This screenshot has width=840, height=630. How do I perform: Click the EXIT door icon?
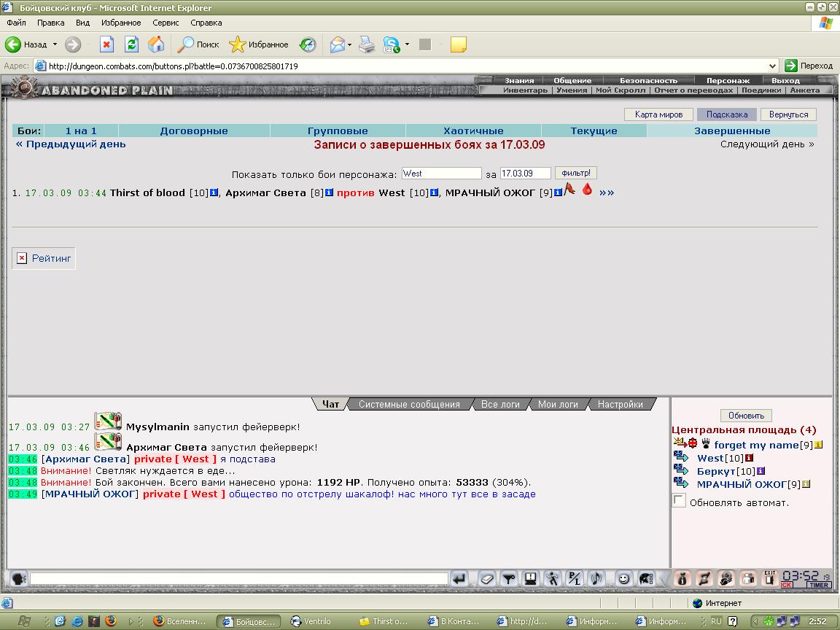[x=770, y=578]
